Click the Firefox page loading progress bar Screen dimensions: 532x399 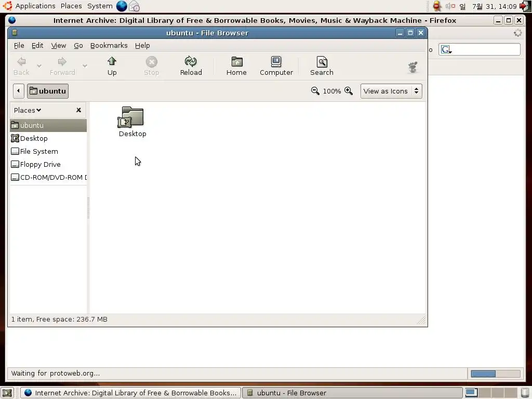[495, 374]
